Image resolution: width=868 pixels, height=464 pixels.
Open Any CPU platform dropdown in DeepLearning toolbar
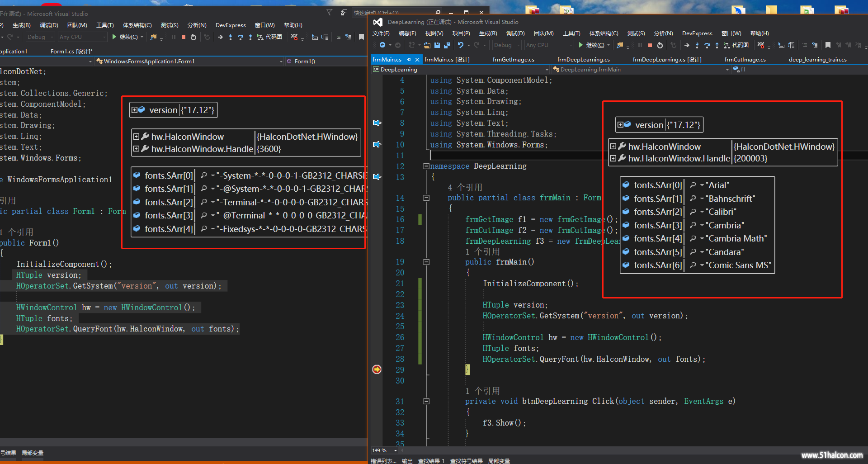point(548,45)
